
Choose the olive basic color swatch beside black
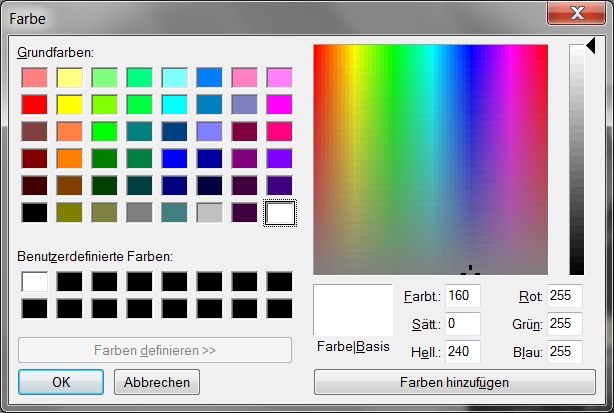tap(70, 213)
